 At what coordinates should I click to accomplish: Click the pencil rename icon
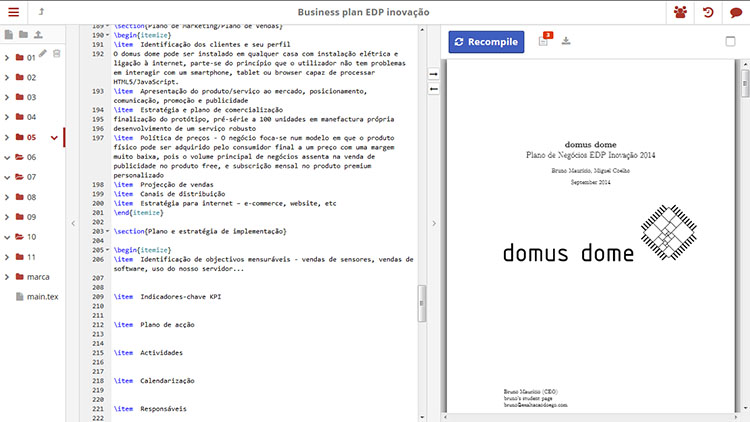tap(43, 54)
